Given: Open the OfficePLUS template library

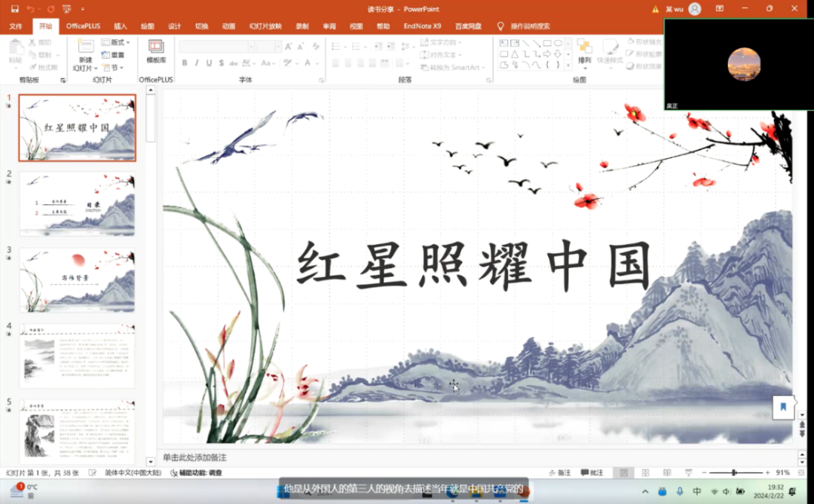Looking at the screenshot, I should tap(156, 50).
